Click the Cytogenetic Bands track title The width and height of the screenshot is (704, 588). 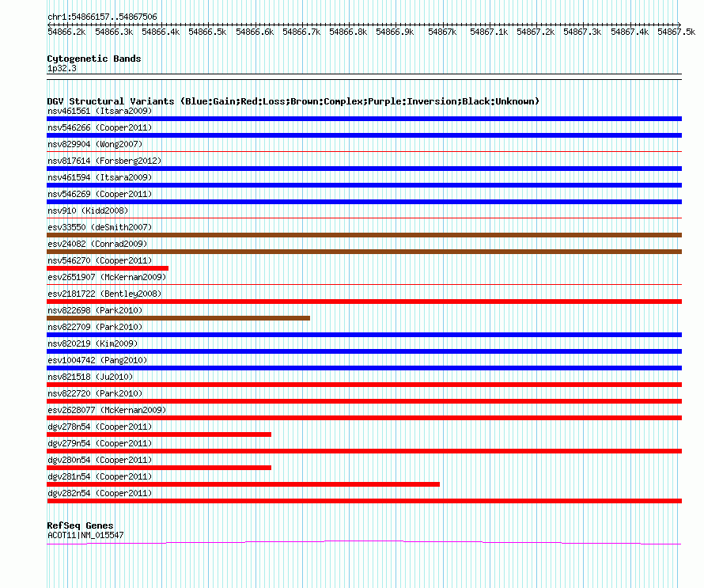point(94,59)
